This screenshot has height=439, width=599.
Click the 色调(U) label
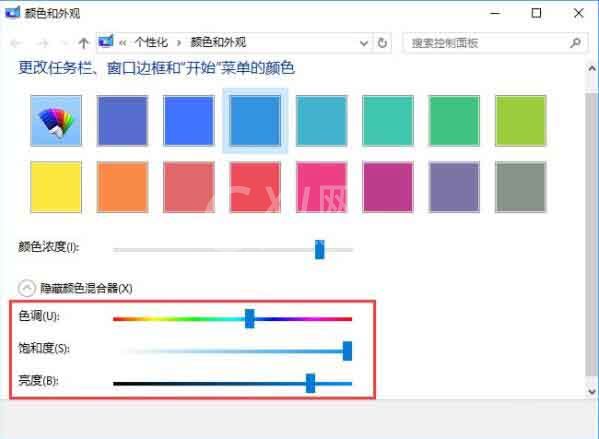(x=39, y=316)
